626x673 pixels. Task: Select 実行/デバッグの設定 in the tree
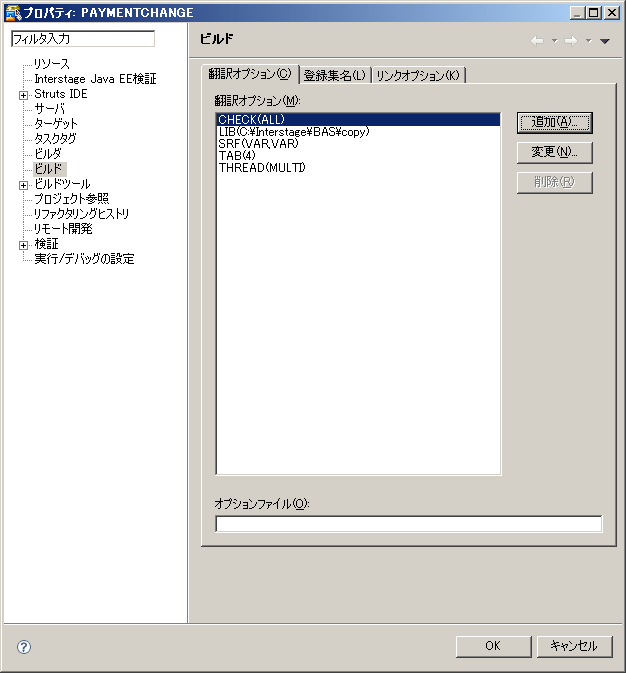[84, 259]
